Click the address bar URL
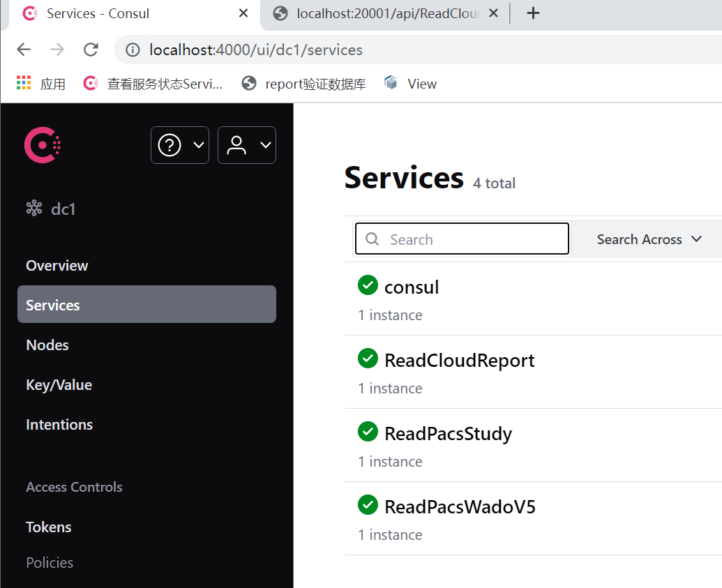This screenshot has width=722, height=588. pos(256,50)
